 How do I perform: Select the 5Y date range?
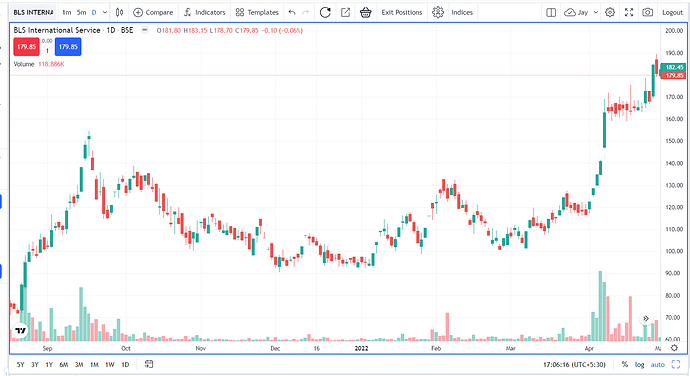(20, 365)
